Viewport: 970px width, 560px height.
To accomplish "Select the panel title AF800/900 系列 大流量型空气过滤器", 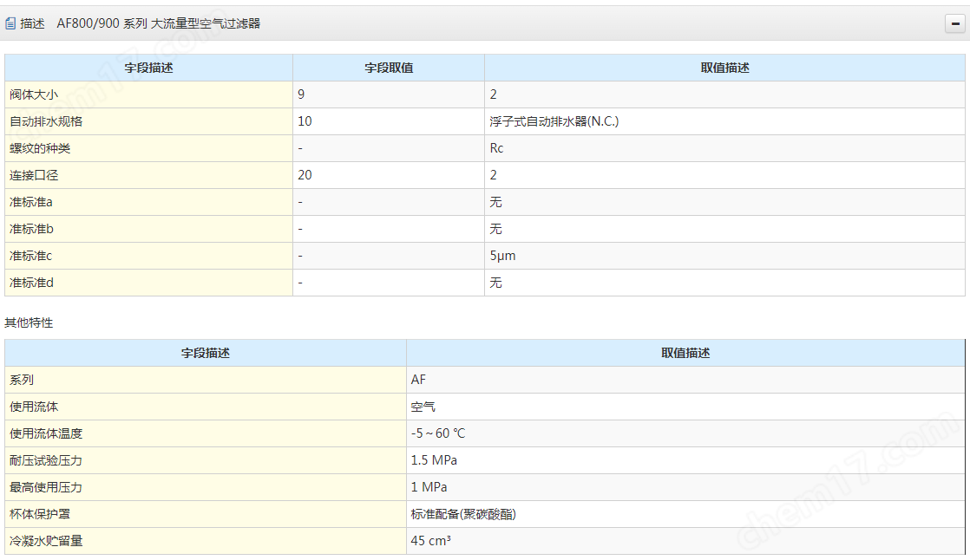I will coord(159,23).
